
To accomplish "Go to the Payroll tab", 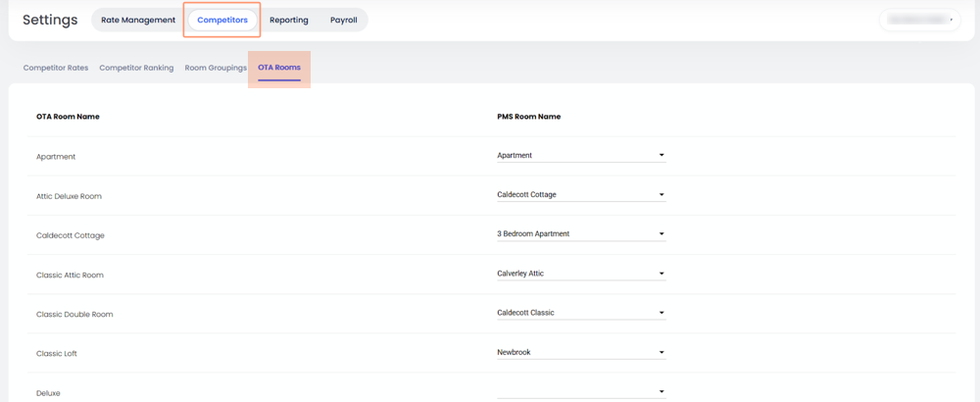I will click(x=343, y=20).
